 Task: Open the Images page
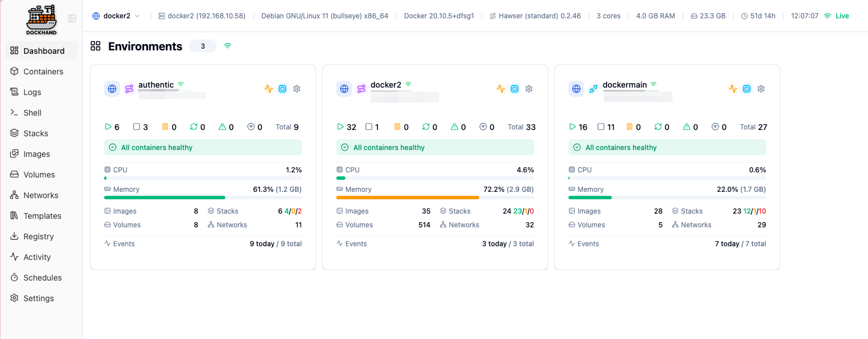click(41, 154)
